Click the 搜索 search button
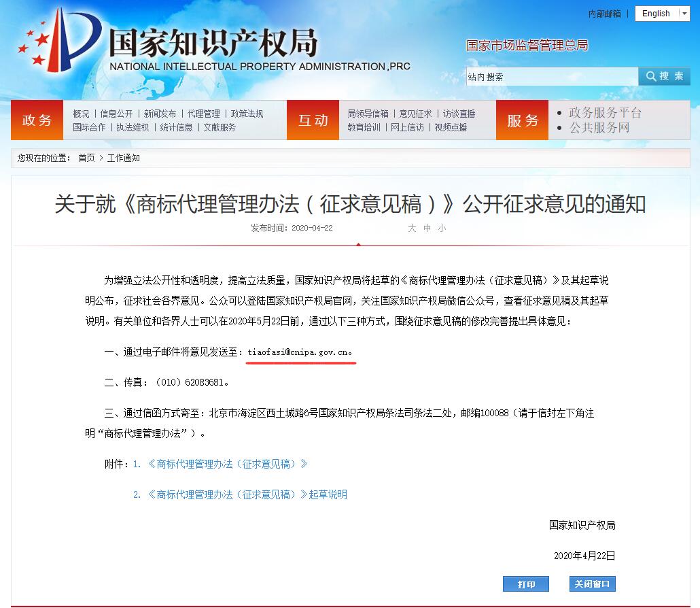This screenshot has width=700, height=608. 664,76
